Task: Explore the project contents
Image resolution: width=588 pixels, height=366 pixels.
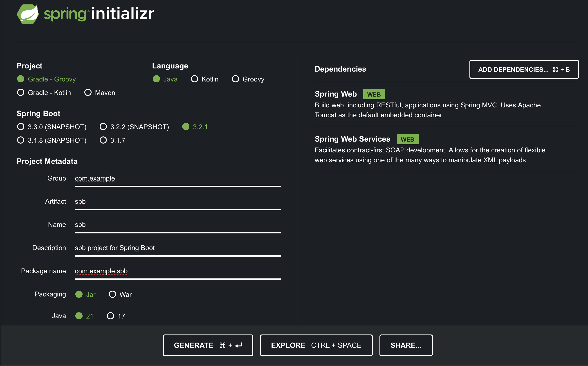Action: point(316,345)
